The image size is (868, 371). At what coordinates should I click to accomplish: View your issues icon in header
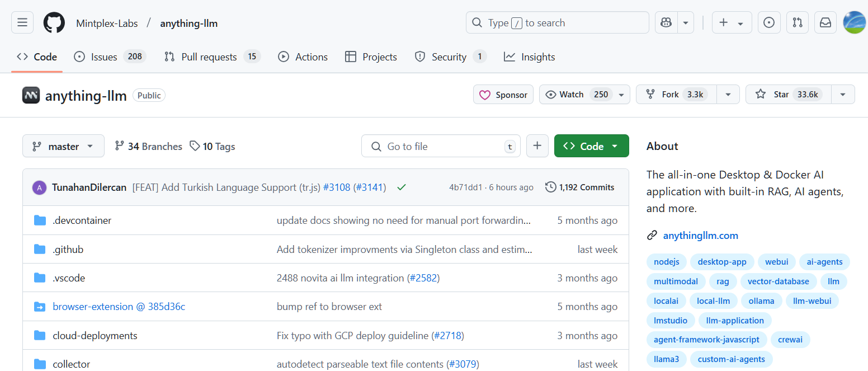769,22
